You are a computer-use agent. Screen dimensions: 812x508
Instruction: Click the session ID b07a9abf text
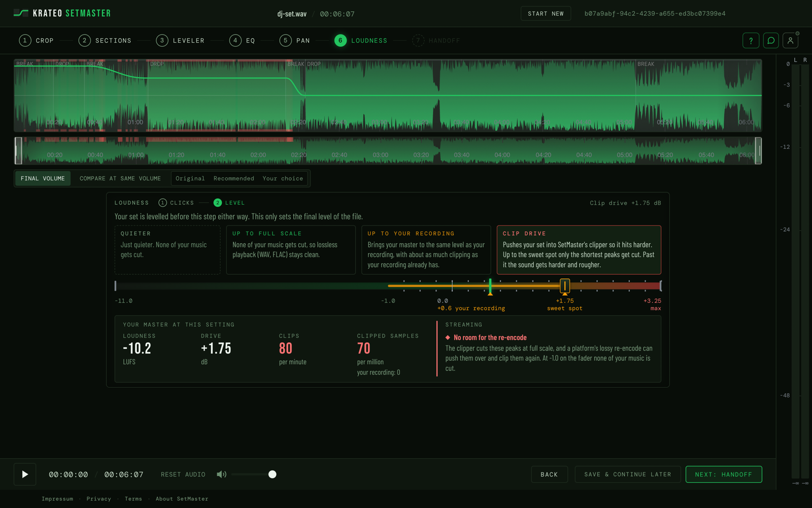655,14
